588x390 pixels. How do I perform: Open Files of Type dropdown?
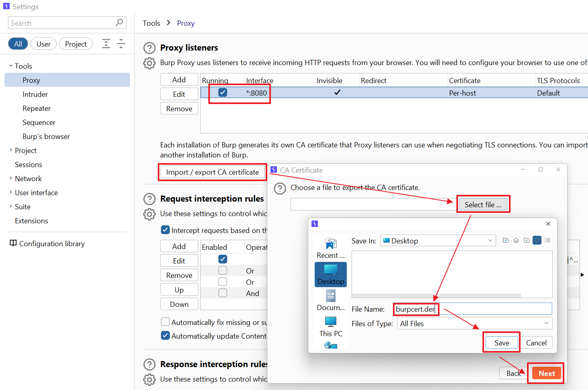click(x=475, y=323)
